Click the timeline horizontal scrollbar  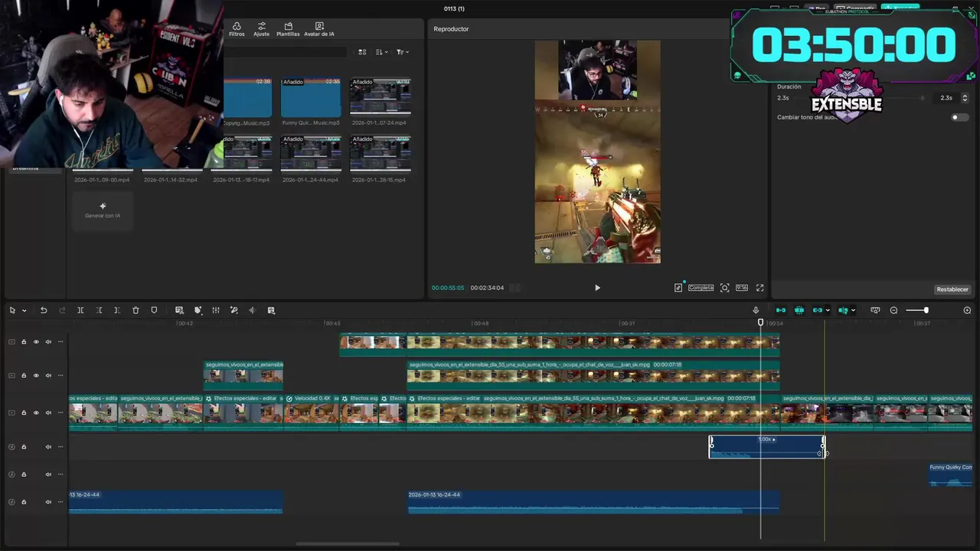[x=348, y=544]
